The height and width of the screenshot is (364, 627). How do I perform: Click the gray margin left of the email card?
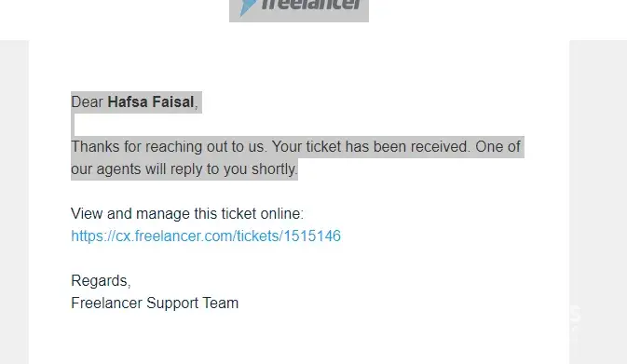(14, 202)
